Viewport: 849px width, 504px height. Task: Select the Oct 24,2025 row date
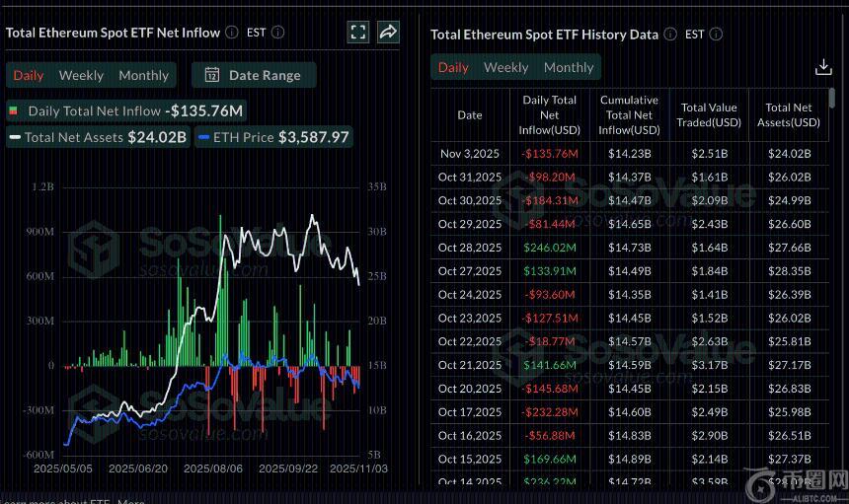pyautogui.click(x=470, y=295)
